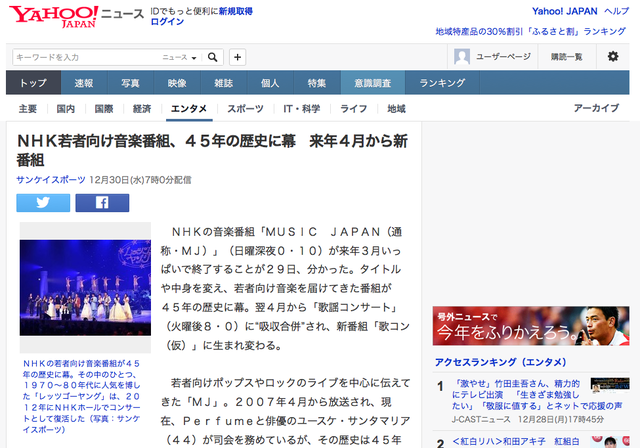Go to the スポーツ category
640x448 pixels.
click(x=245, y=109)
